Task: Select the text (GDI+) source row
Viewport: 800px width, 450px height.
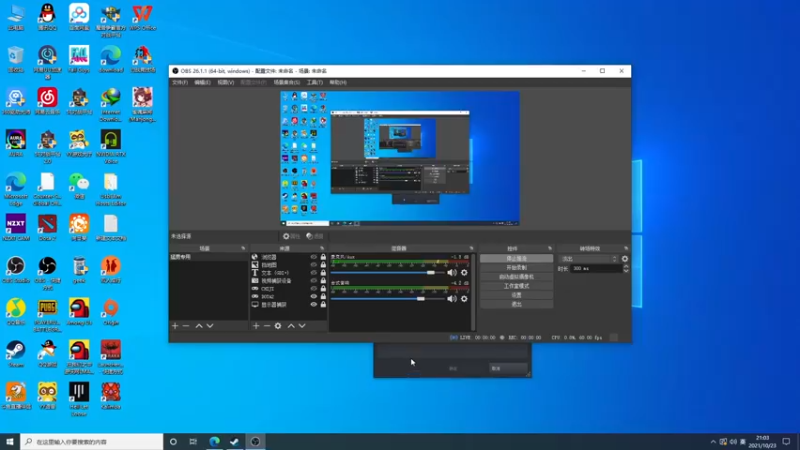Action: pos(288,273)
